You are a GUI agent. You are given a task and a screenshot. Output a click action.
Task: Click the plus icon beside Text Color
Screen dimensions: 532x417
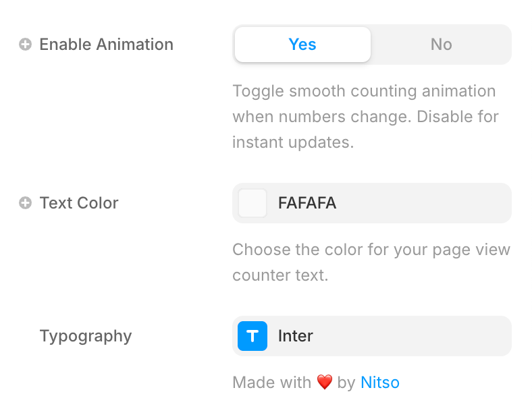pyautogui.click(x=25, y=203)
